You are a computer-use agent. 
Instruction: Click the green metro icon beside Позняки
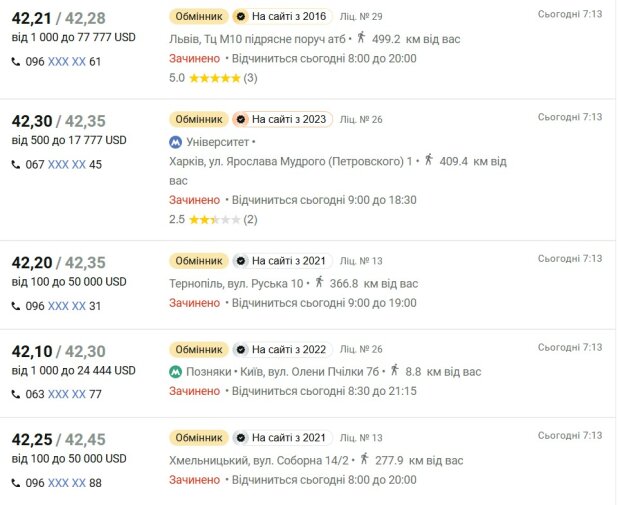(x=176, y=371)
